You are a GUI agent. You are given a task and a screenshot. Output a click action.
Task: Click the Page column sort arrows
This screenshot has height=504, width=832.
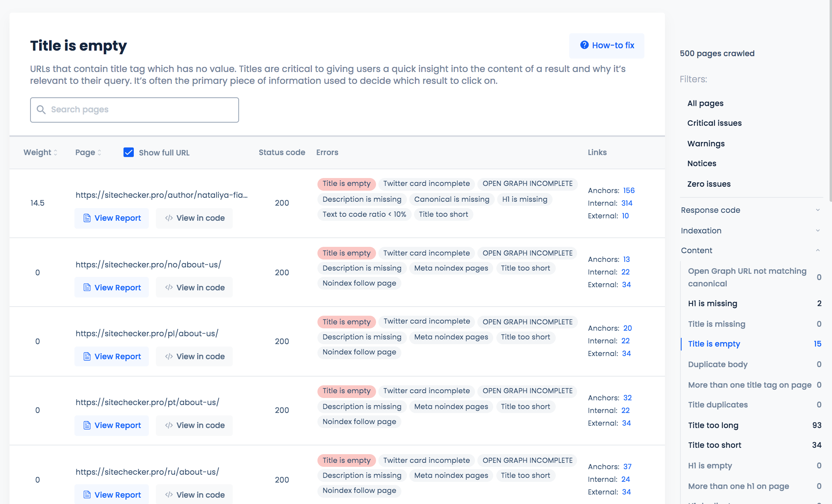pyautogui.click(x=99, y=153)
